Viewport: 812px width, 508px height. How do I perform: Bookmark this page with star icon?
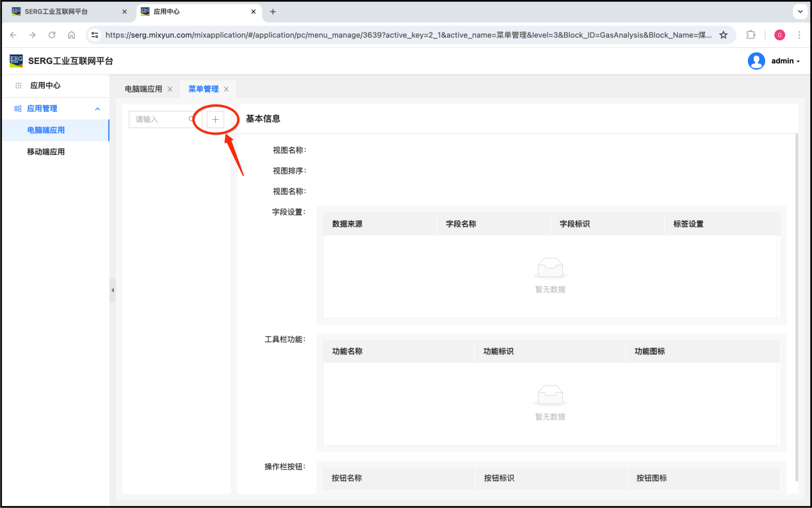coord(724,35)
